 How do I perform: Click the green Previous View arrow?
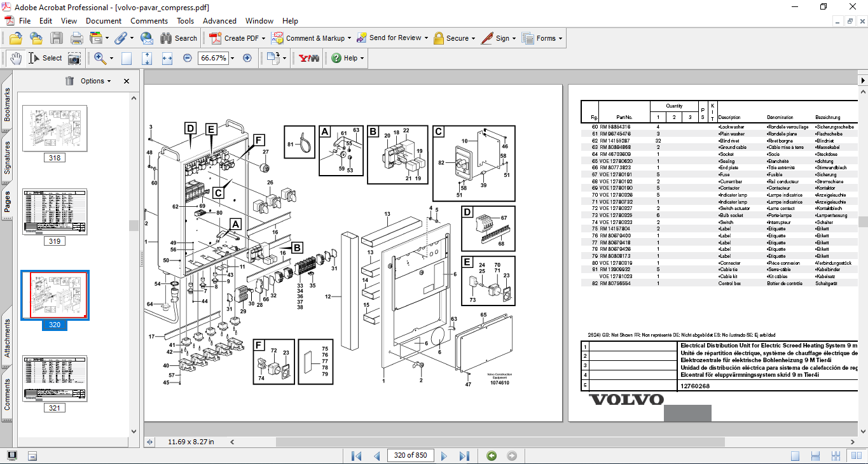point(492,456)
